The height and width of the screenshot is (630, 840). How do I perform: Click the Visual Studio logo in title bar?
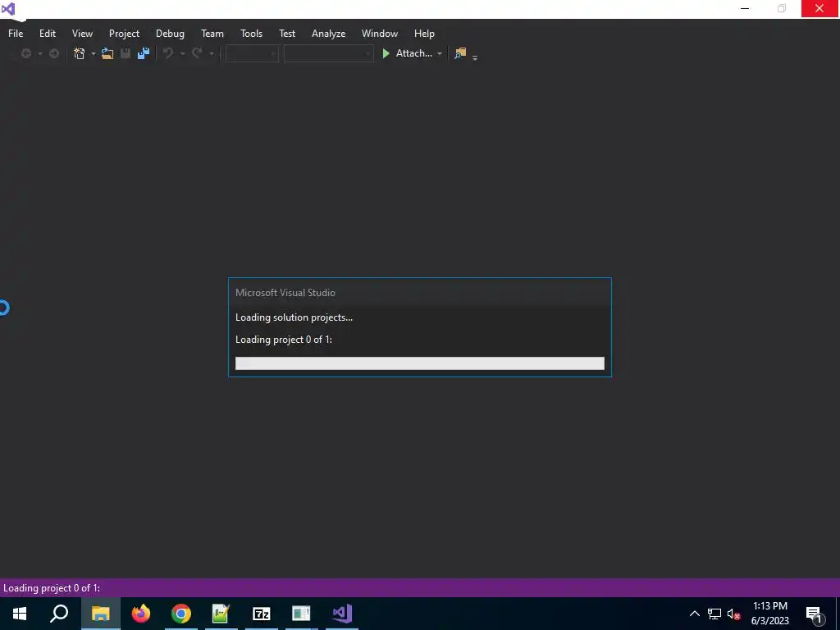coord(8,8)
